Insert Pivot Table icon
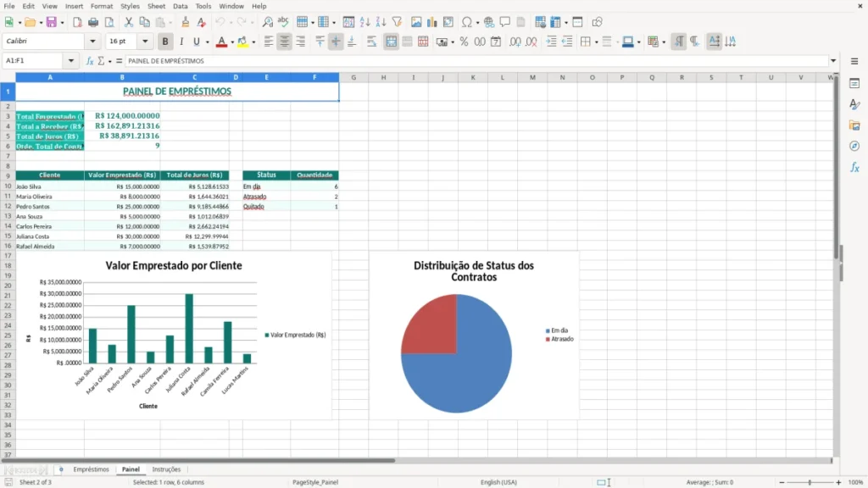 [448, 22]
